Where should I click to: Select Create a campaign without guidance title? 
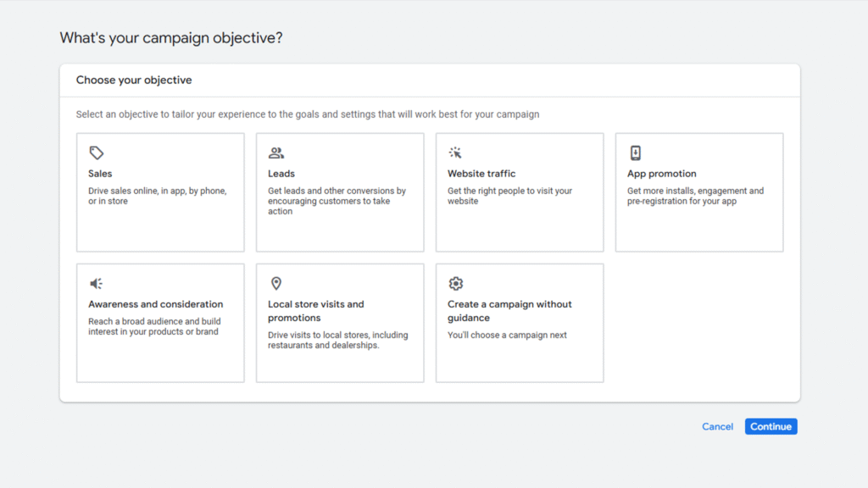pos(509,311)
